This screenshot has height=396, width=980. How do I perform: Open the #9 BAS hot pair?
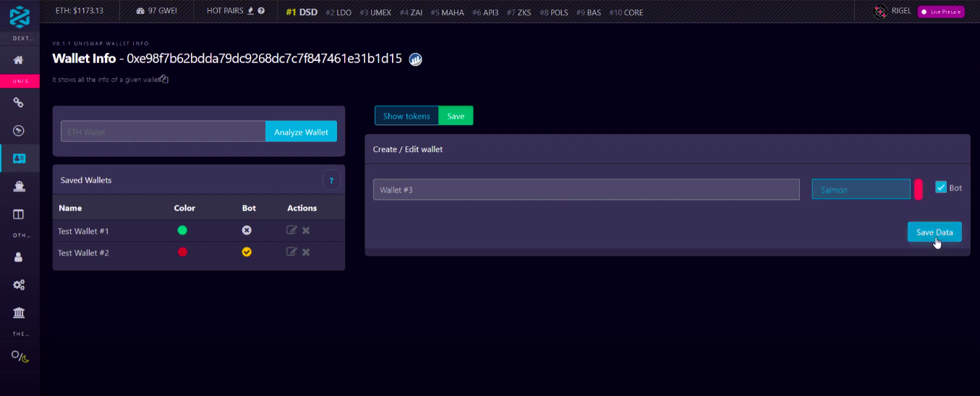pos(588,12)
